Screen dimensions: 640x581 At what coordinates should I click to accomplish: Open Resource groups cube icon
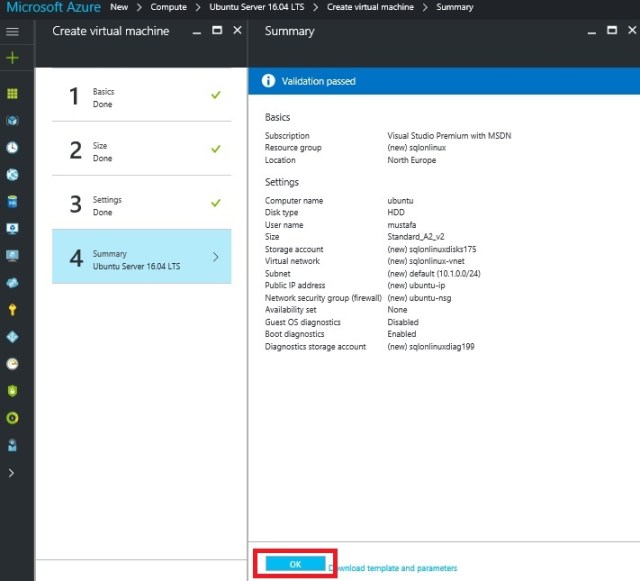tap(12, 120)
